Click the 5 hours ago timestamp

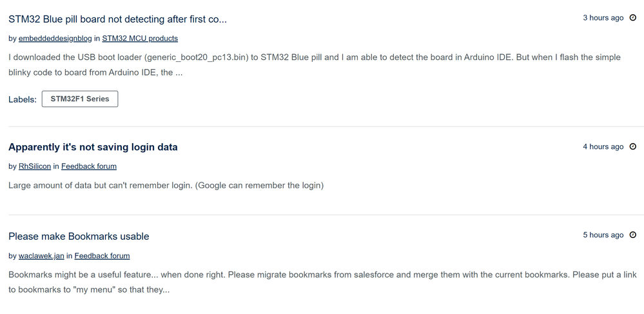click(603, 235)
